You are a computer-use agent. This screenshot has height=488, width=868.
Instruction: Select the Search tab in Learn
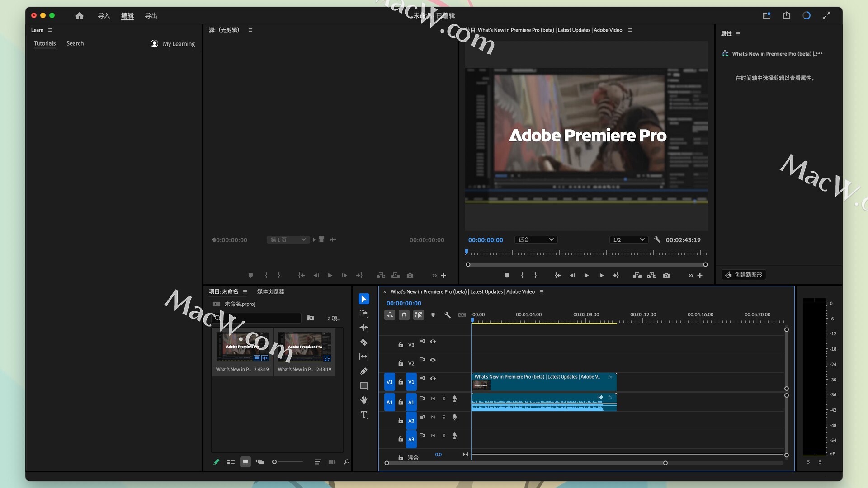pos(75,43)
